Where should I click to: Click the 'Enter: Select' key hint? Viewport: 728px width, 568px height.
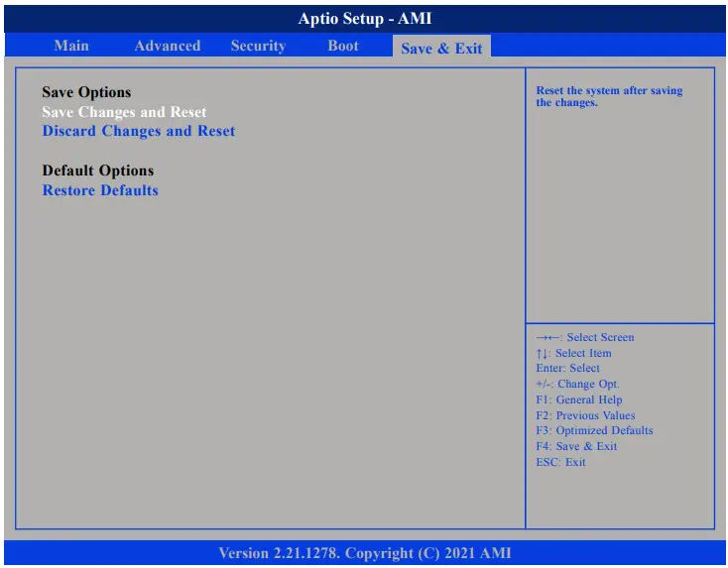568,369
